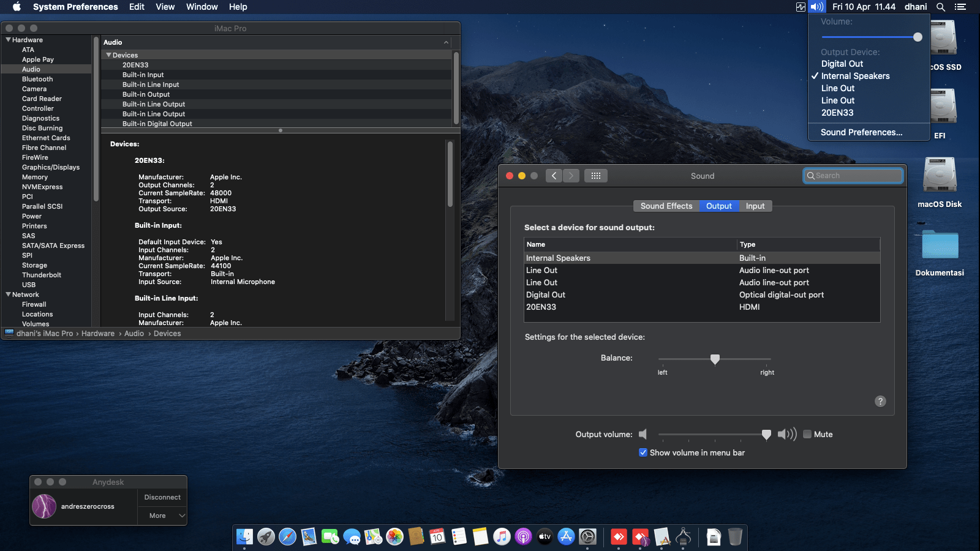This screenshot has height=551, width=980.
Task: Click the activity graph icon in the menu bar
Action: coord(801,7)
